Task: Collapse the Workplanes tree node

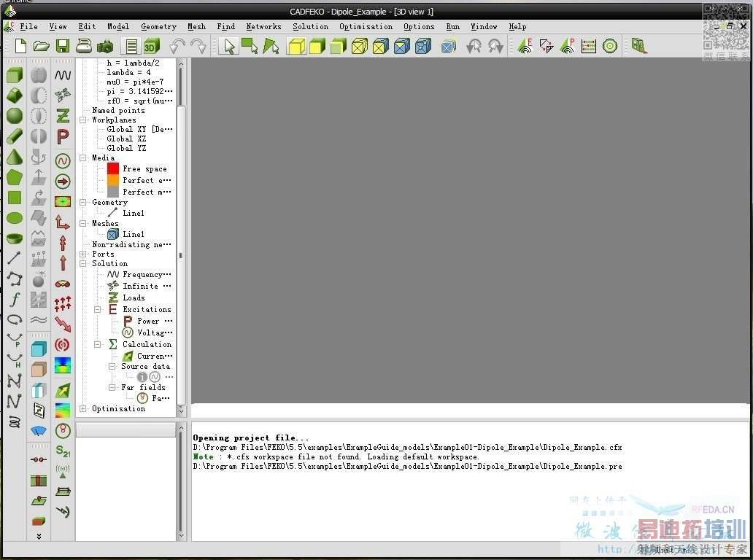Action: pyautogui.click(x=82, y=120)
